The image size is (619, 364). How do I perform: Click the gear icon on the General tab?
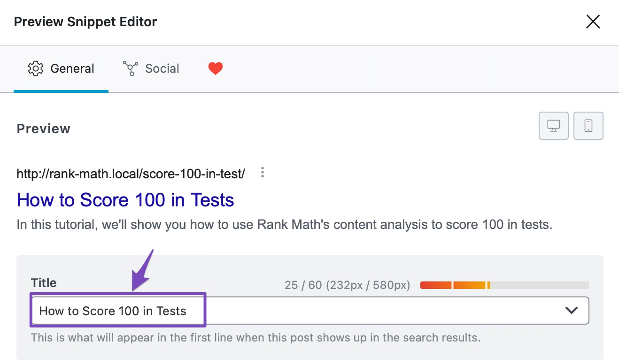pyautogui.click(x=35, y=68)
